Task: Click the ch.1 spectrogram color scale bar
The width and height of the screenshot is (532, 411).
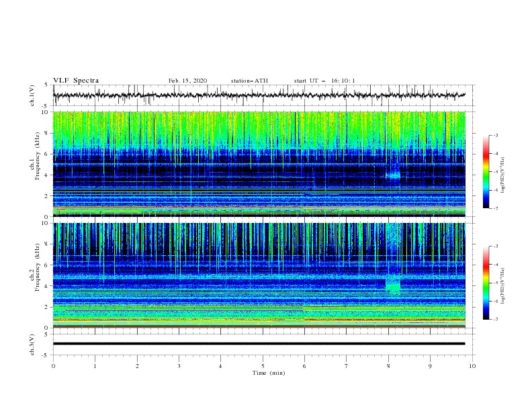Action: click(486, 171)
